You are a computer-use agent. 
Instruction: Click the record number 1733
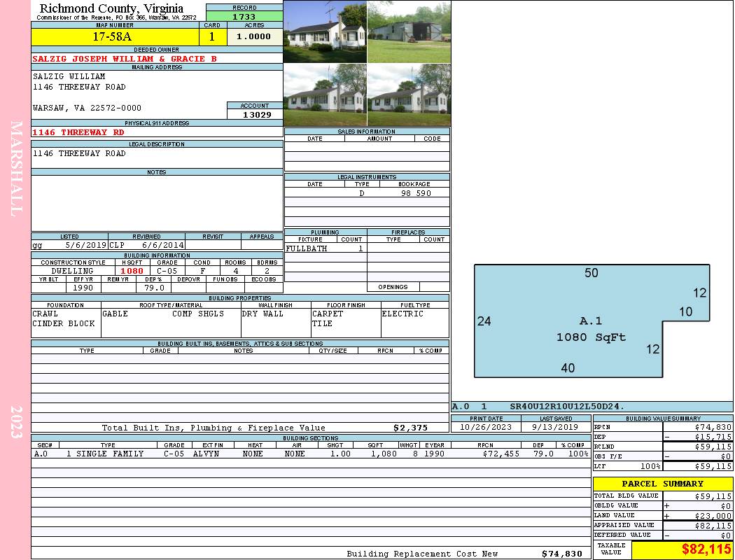(x=244, y=17)
